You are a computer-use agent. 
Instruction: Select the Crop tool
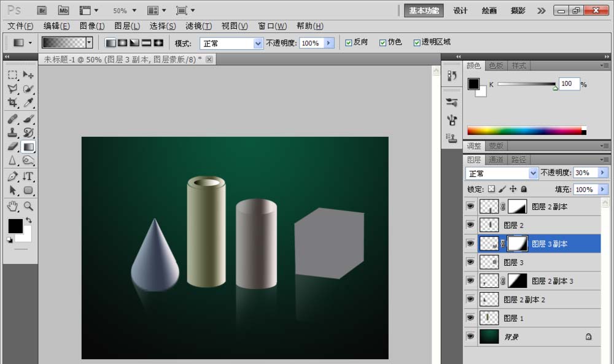click(x=12, y=103)
